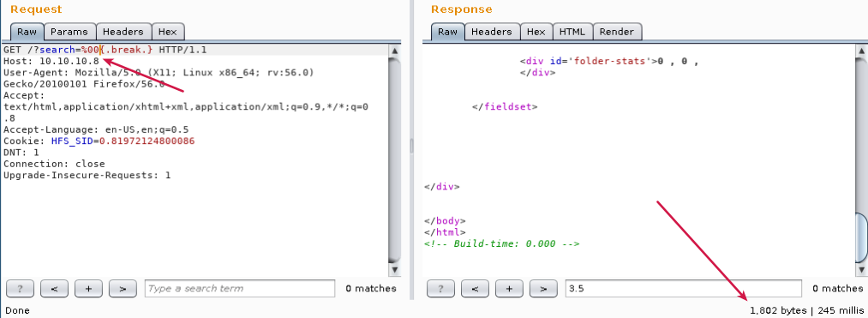The image size is (868, 318).
Task: Click request pane previous match '<' button
Action: [x=54, y=289]
